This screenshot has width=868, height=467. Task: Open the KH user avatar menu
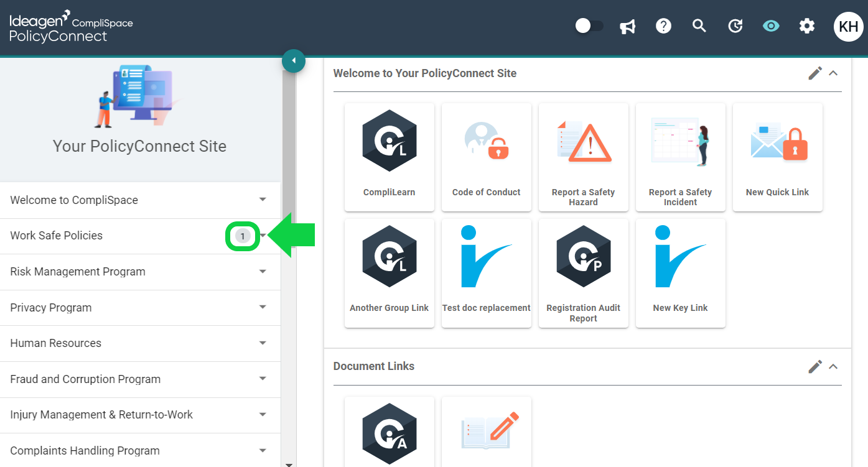tap(849, 27)
